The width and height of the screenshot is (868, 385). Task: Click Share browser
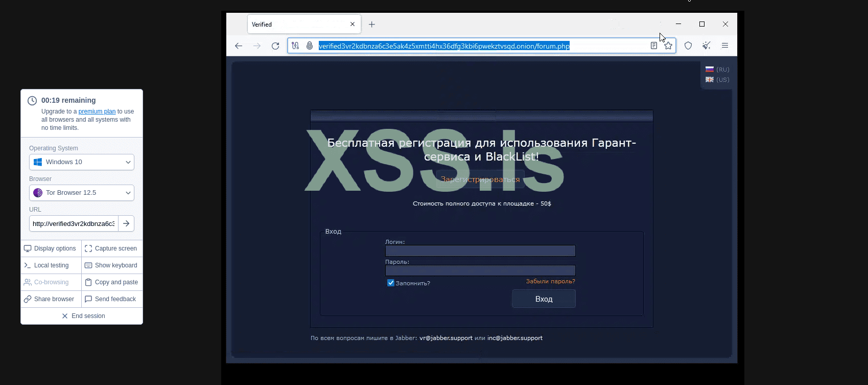tap(51, 299)
